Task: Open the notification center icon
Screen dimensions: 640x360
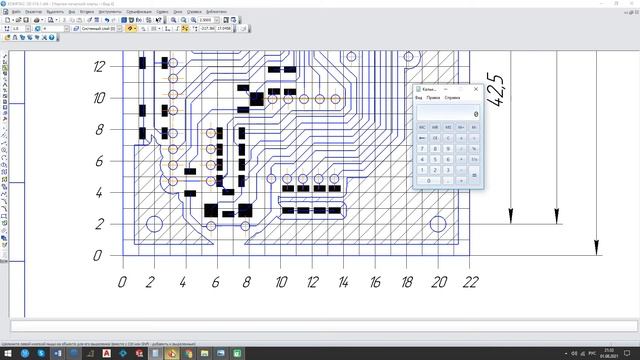Action: click(627, 353)
